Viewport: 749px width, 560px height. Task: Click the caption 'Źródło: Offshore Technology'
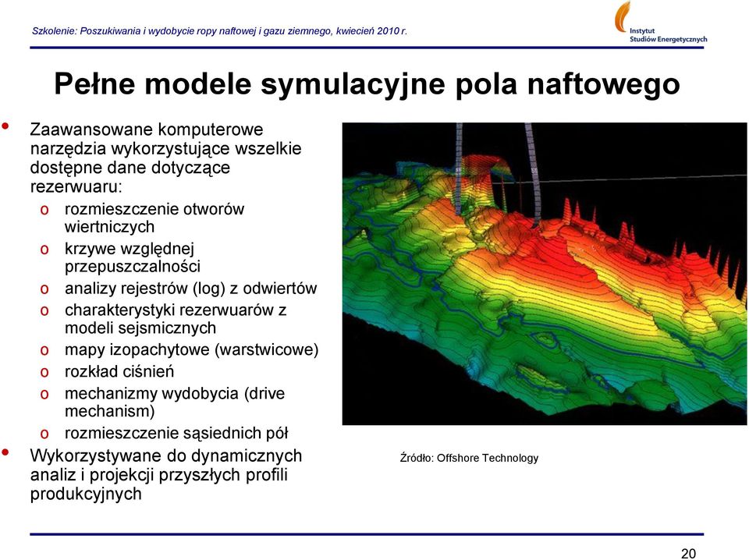469,458
